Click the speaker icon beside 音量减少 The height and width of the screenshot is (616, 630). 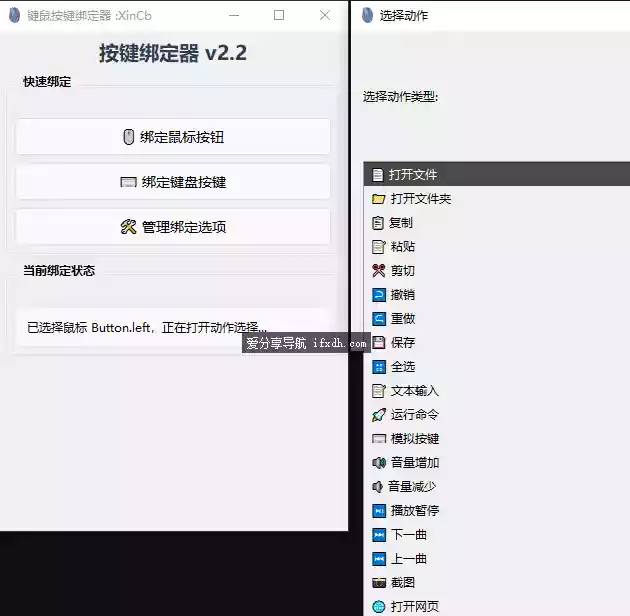(377, 487)
